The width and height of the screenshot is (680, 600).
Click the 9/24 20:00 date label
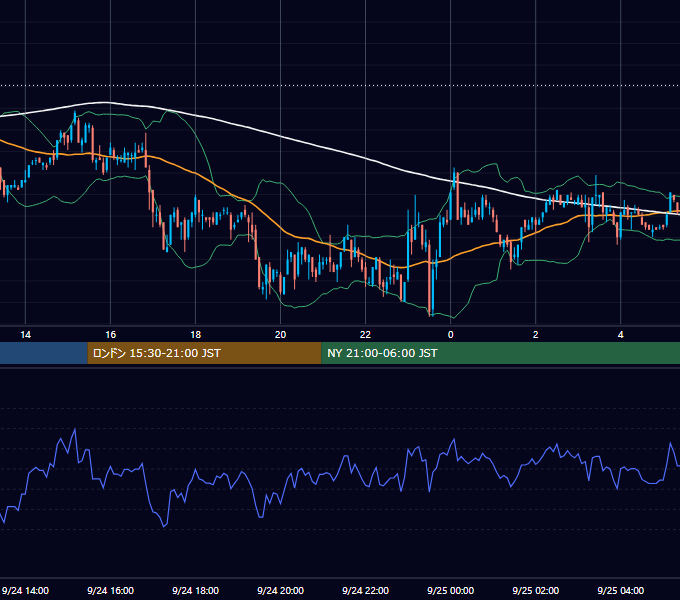point(281,590)
